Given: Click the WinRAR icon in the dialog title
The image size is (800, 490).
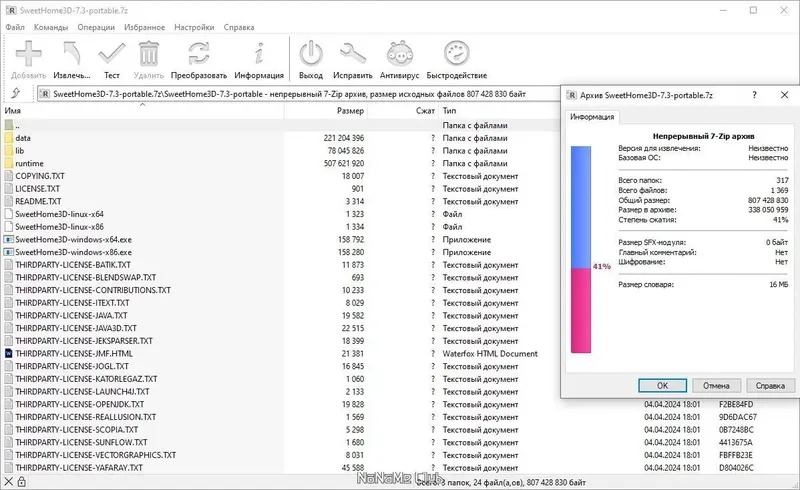Looking at the screenshot, I should point(571,95).
